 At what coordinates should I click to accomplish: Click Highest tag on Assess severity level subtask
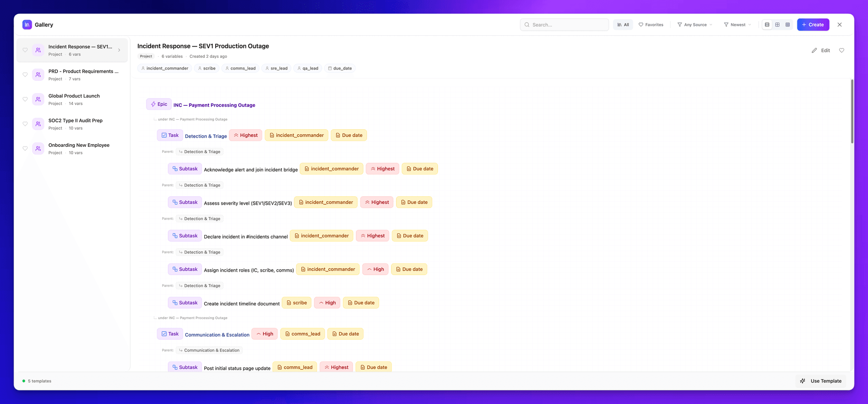[377, 202]
